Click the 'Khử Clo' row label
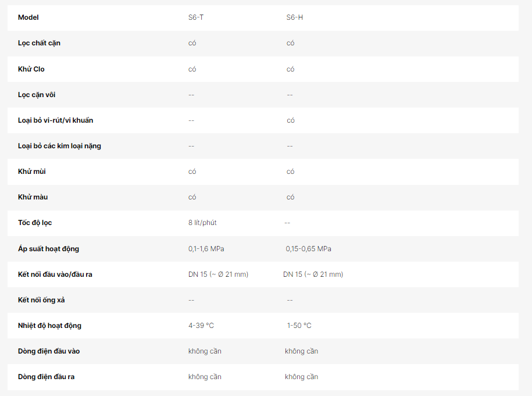 (x=31, y=69)
